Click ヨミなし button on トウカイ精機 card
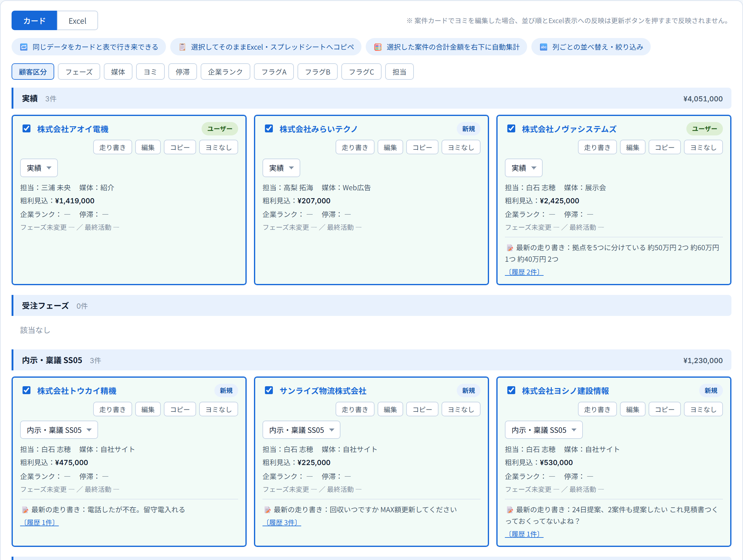This screenshot has height=560, width=743. [219, 410]
